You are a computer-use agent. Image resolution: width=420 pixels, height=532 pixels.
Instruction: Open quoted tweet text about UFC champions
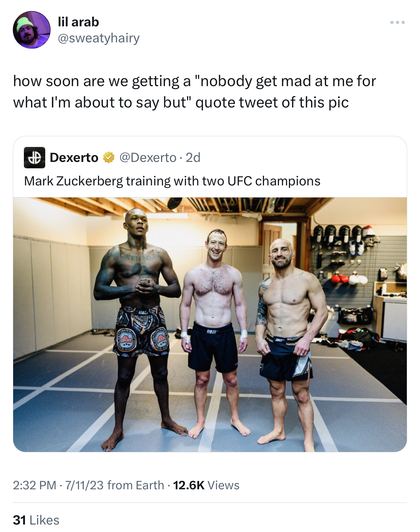point(172,181)
